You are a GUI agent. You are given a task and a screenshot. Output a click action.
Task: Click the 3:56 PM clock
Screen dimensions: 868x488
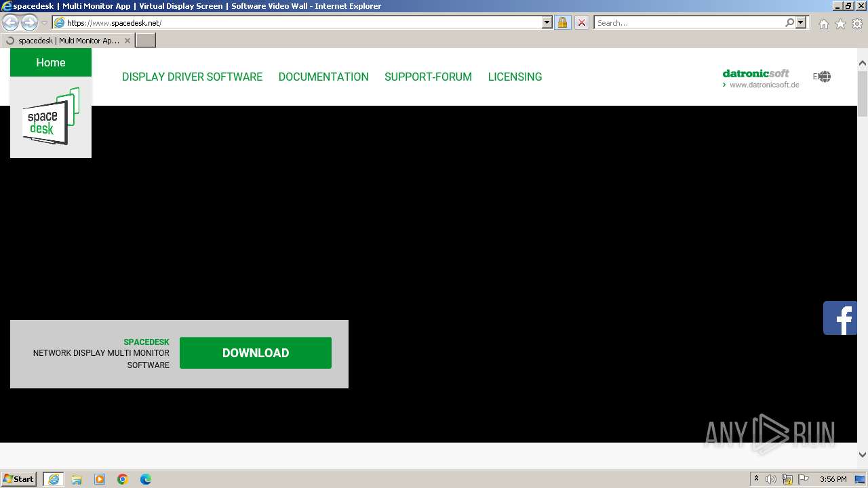coord(833,479)
